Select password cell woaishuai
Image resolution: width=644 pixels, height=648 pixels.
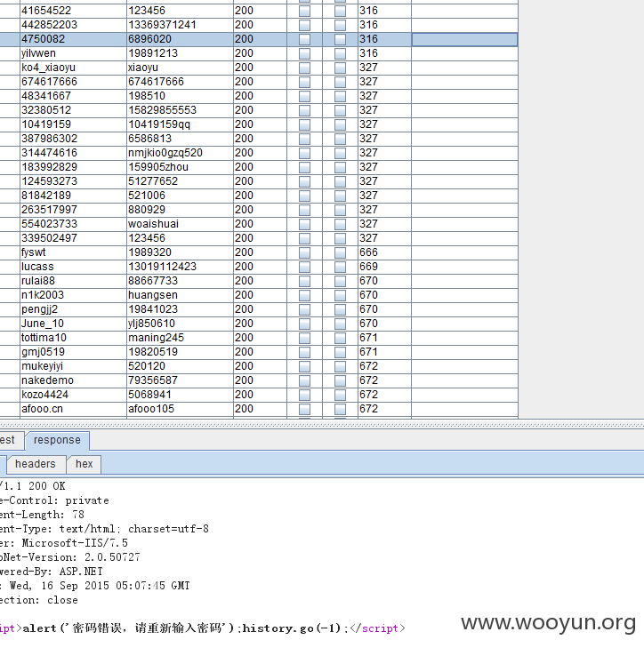[x=180, y=224]
